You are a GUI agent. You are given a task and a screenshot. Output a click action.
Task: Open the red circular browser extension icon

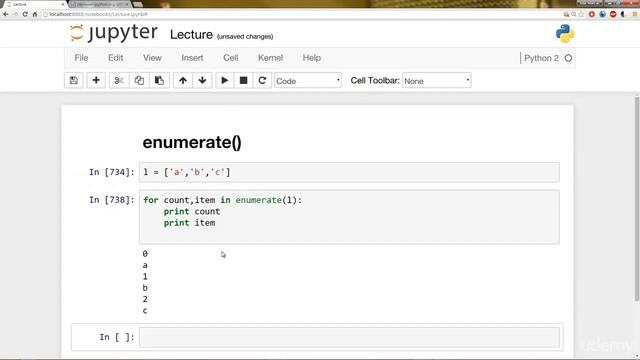(x=591, y=14)
